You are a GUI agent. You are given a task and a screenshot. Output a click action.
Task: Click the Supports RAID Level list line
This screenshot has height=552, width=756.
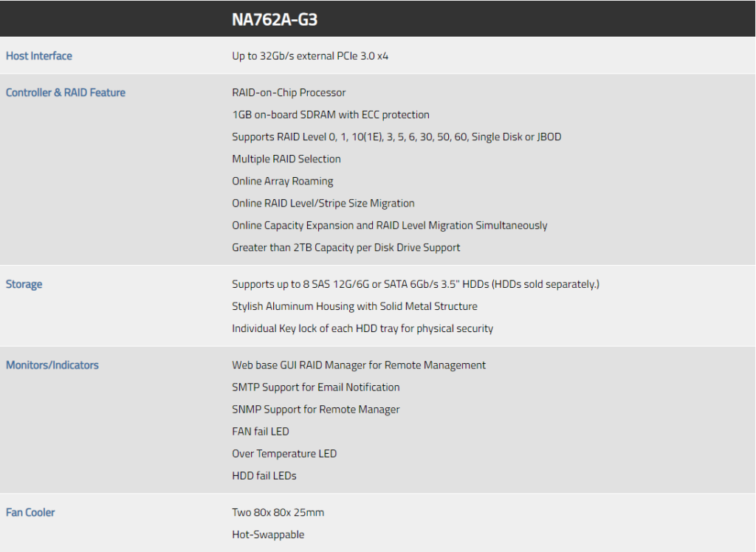tap(396, 137)
